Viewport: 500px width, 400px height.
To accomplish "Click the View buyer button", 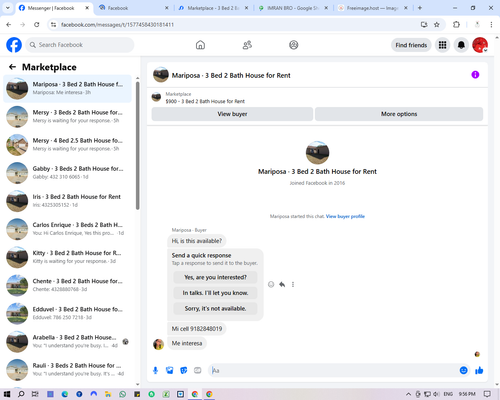I will tap(232, 114).
